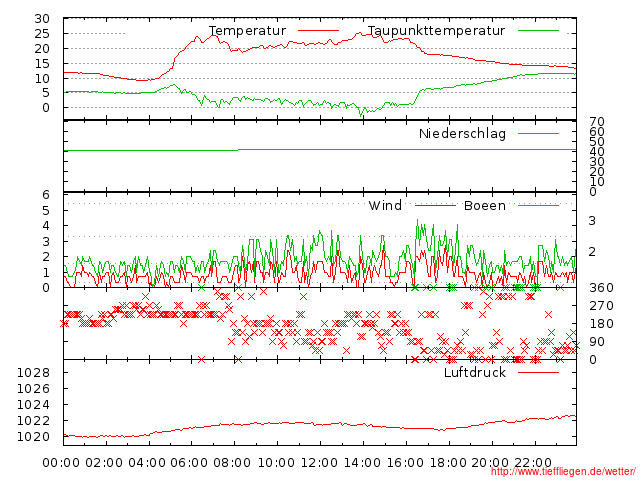Image resolution: width=640 pixels, height=480 pixels.
Task: Click the green Taupunkttemperatur legend line
Action: click(x=538, y=31)
